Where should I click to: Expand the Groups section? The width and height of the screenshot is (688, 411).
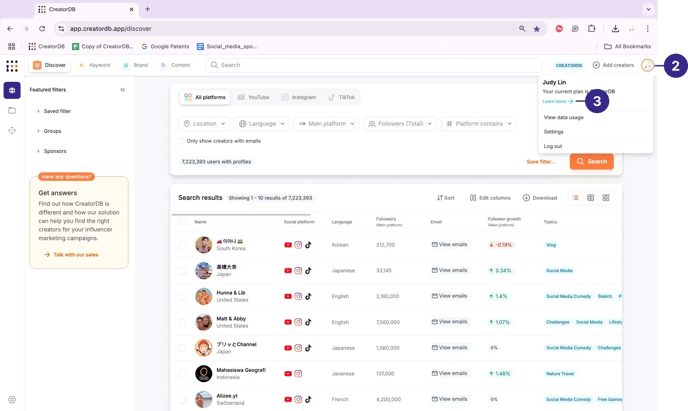[49, 131]
